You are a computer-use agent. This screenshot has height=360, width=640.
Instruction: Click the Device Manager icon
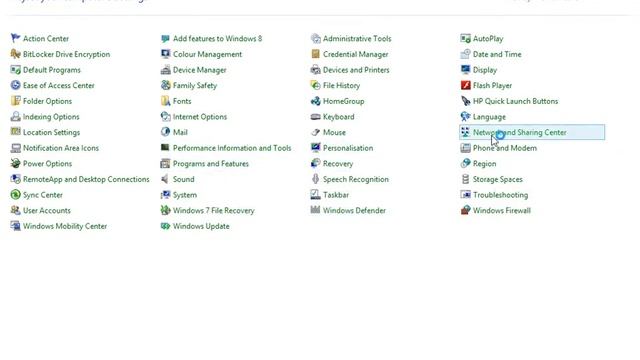click(165, 70)
